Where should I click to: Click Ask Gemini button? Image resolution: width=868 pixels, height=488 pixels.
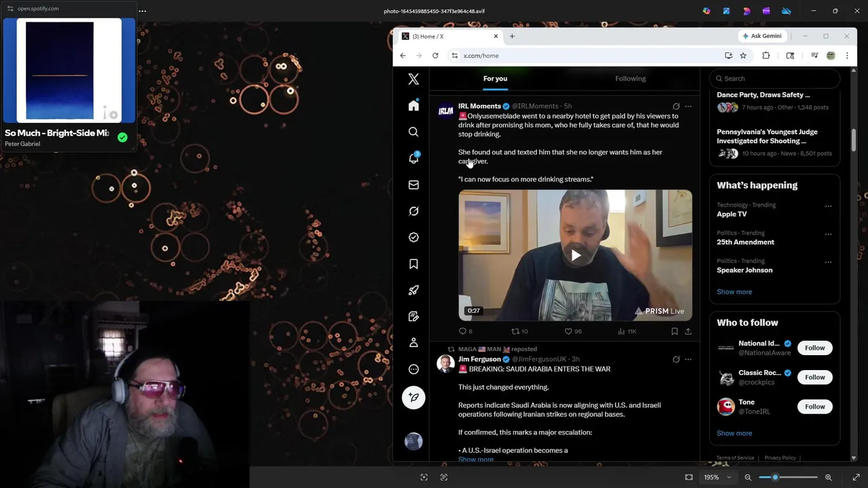click(762, 36)
